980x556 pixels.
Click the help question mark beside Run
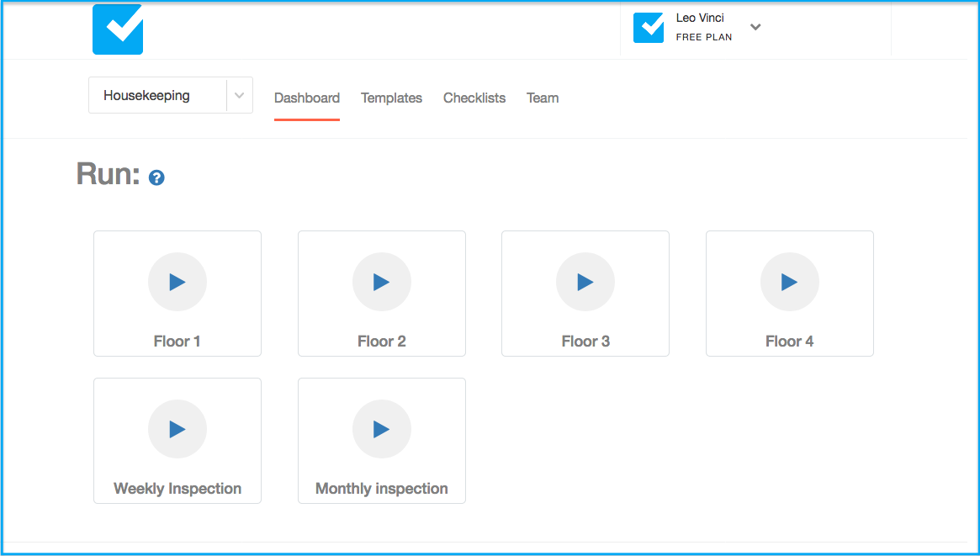point(156,178)
